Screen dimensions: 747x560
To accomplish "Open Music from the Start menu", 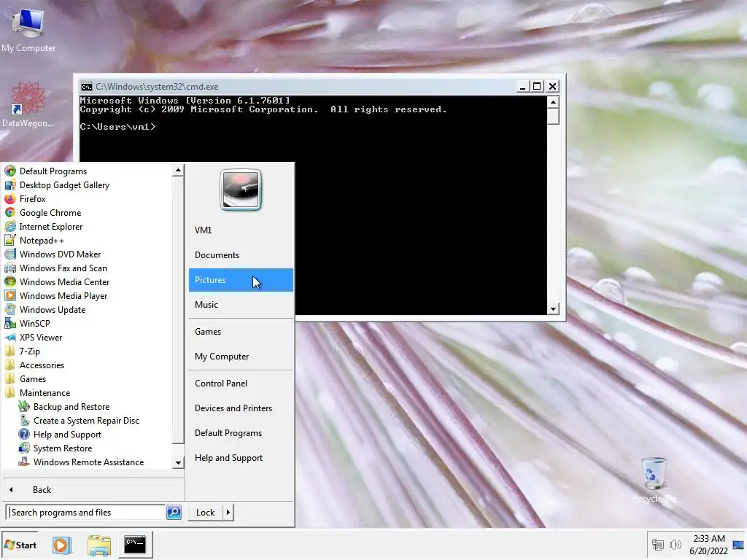I will [x=241, y=304].
